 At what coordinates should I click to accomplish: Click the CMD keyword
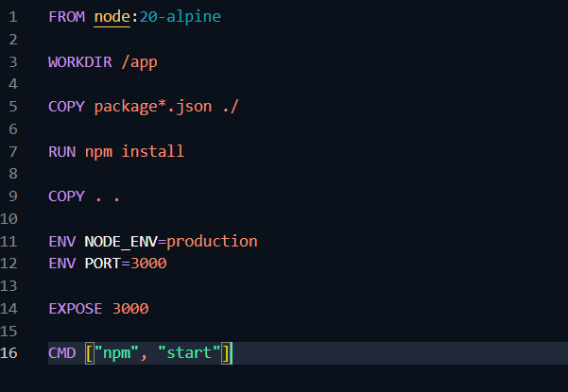[x=62, y=353]
